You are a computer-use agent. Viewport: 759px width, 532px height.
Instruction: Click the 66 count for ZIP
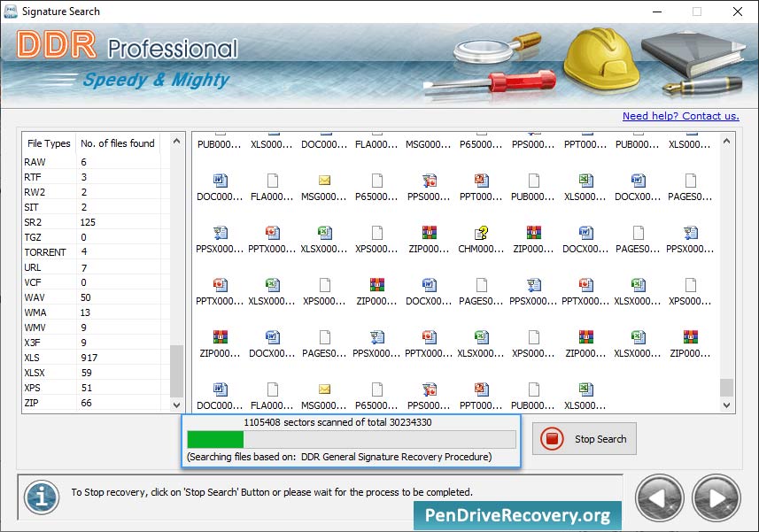coord(86,403)
